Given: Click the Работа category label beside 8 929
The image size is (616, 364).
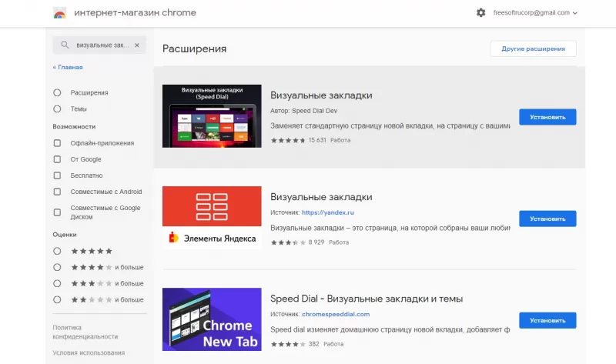Looking at the screenshot, I should tap(339, 242).
